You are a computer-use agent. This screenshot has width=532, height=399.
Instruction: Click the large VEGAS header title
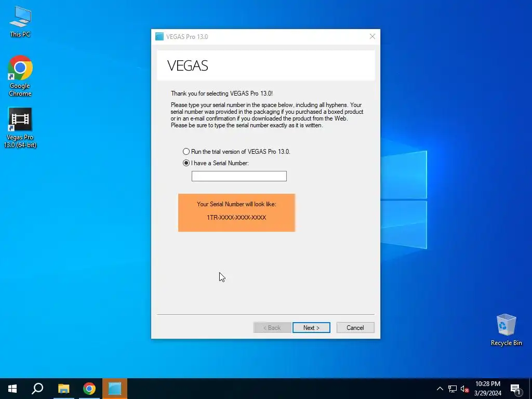coord(188,65)
